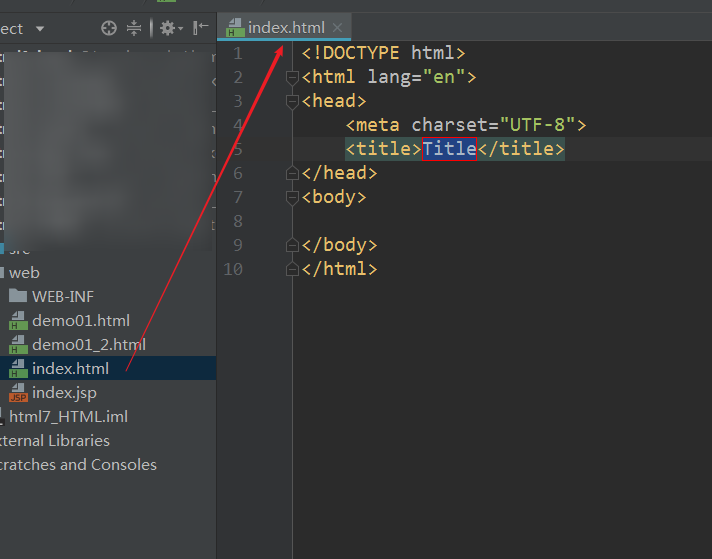This screenshot has height=559, width=712.
Task: Collapse the html tag fold on line 2
Action: click(292, 78)
